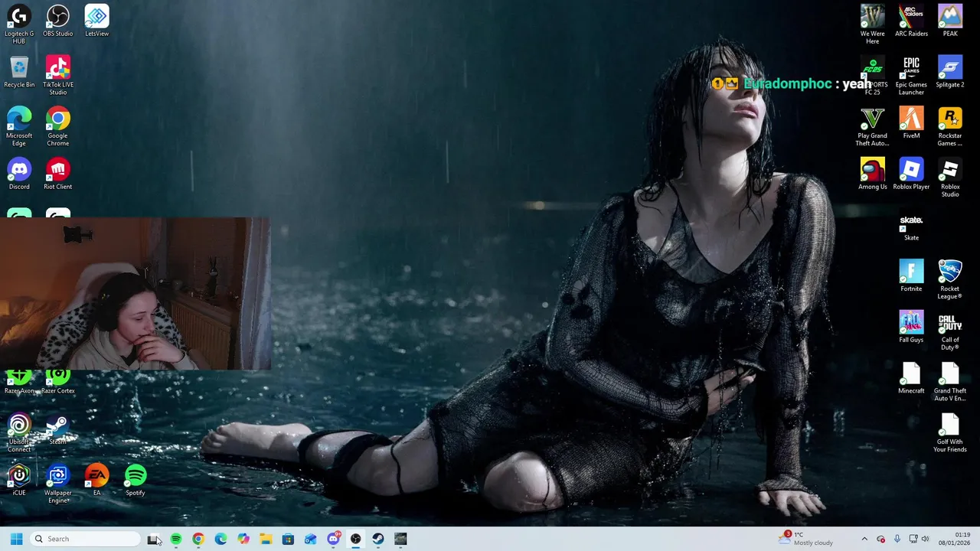Screen dimensions: 980x551
Task: Switch to Chrome in the taskbar
Action: coord(198,539)
